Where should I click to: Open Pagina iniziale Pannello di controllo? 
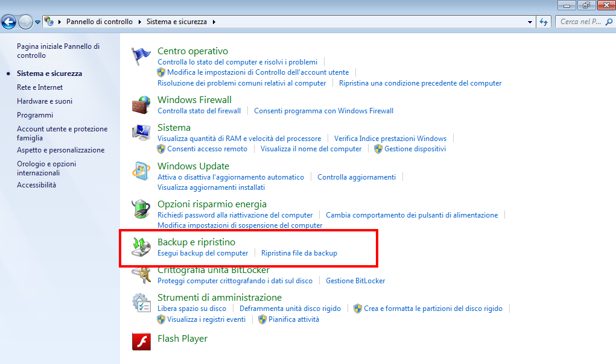[x=58, y=51]
